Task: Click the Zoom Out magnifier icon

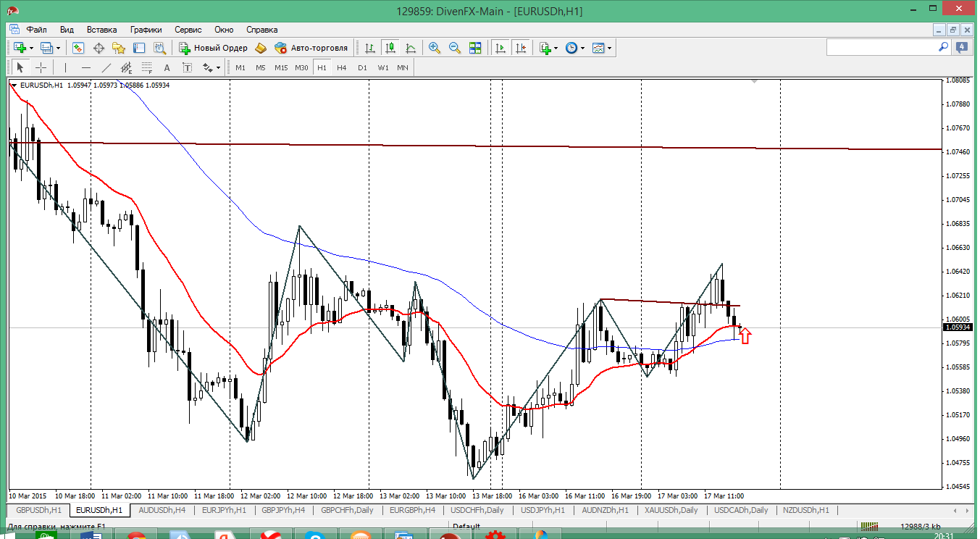Action: point(455,48)
